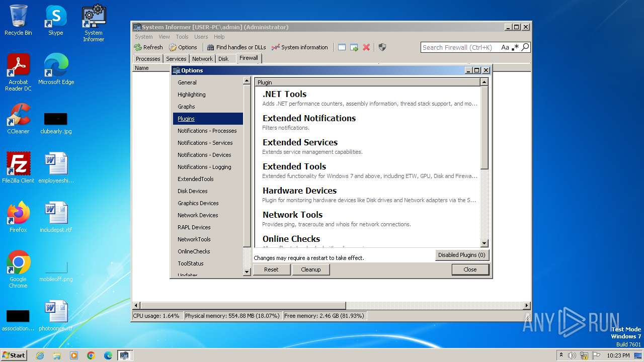Select the Network Tools plugin
Viewport: 644px width, 362px height.
pos(368,219)
